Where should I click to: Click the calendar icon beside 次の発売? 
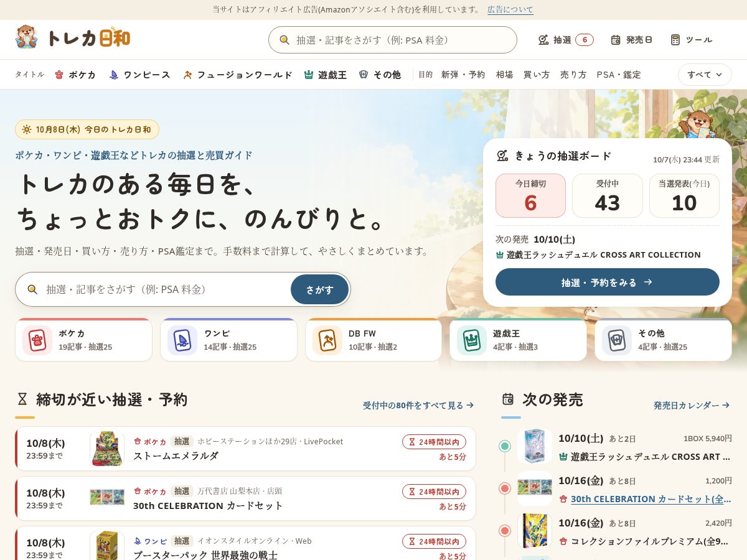[x=508, y=399]
